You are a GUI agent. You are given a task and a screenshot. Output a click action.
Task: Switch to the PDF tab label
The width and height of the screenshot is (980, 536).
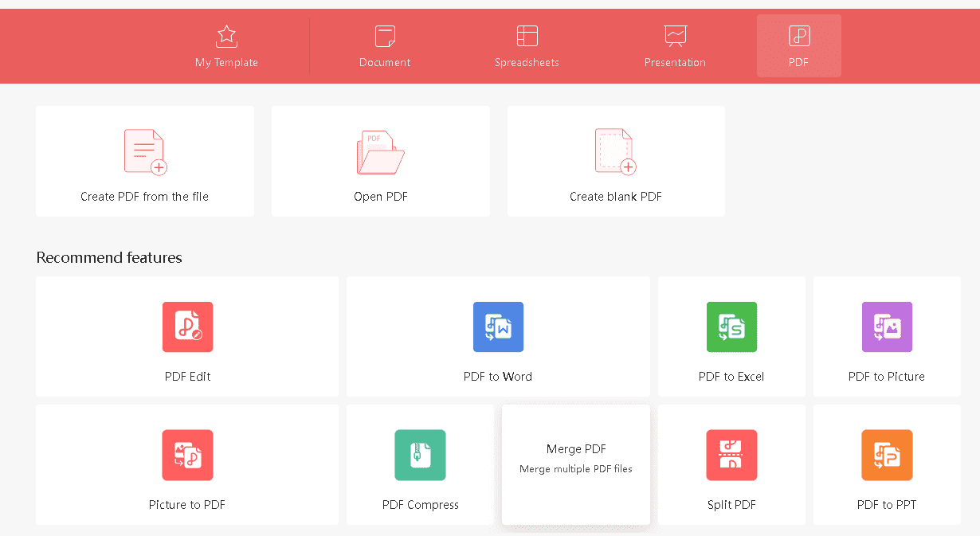(798, 62)
